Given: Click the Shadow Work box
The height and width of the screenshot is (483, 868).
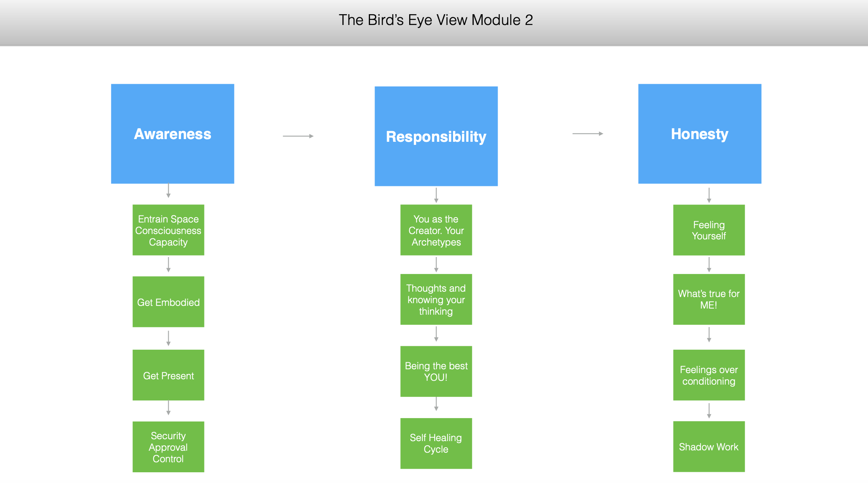Looking at the screenshot, I should coord(709,446).
